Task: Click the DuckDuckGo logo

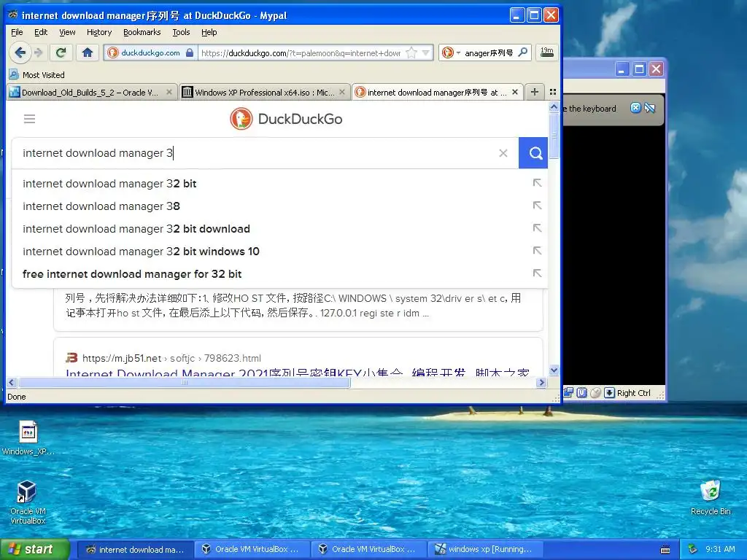Action: click(286, 119)
